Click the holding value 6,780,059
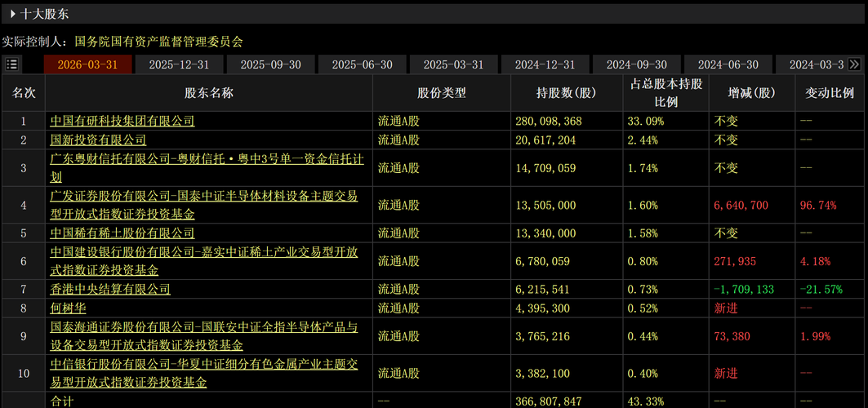This screenshot has height=408, width=868. 542,261
